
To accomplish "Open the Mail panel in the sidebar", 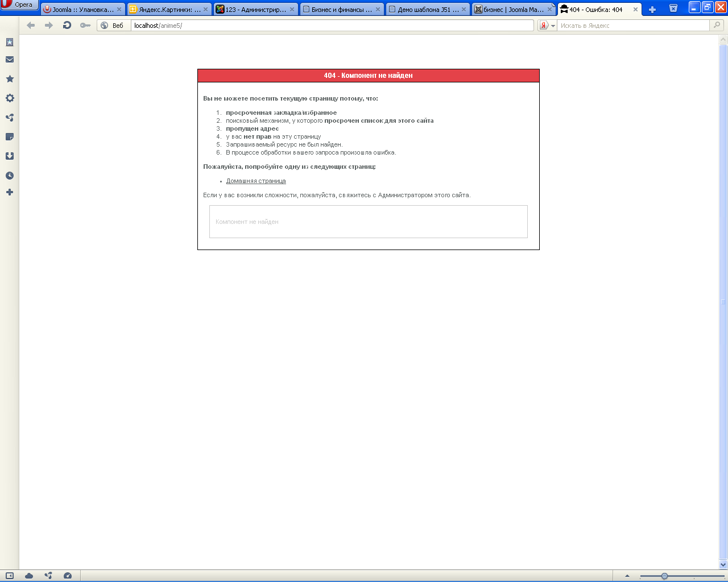I will click(9, 60).
